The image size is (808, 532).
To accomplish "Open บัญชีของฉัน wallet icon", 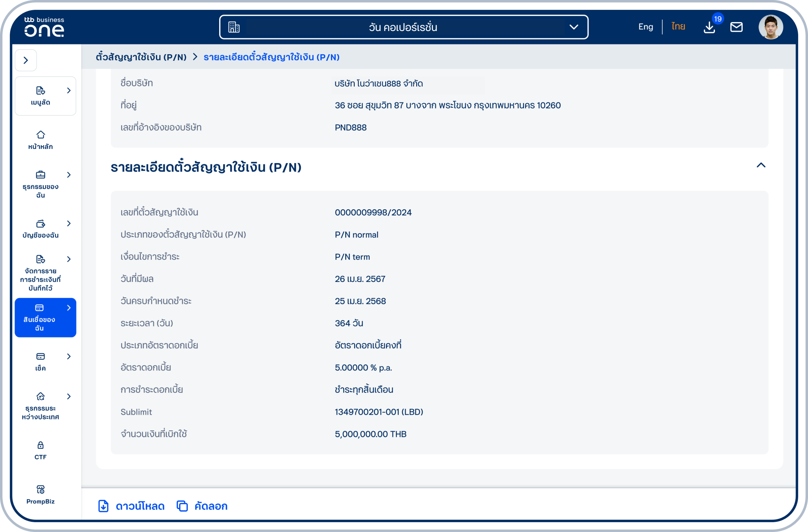I will point(40,224).
